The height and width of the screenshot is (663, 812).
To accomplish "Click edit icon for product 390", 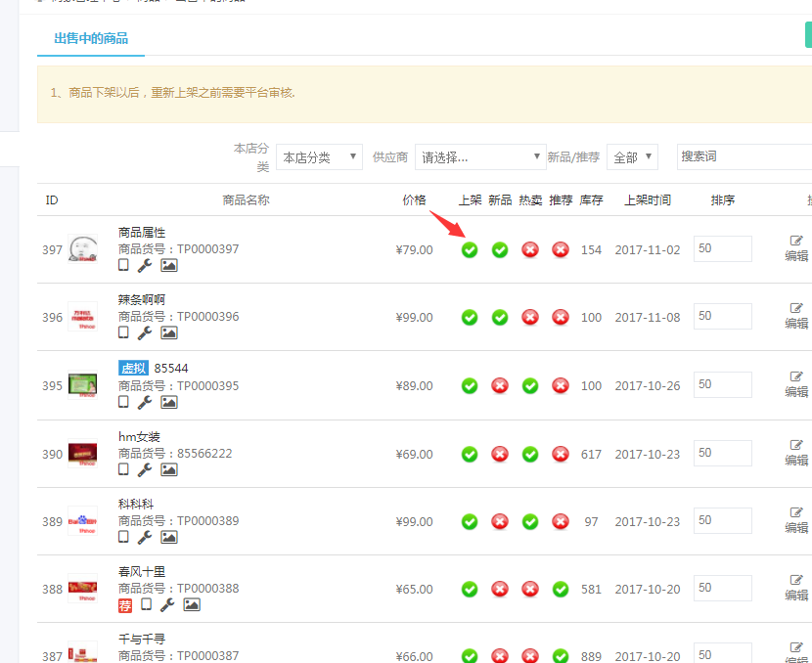I will pyautogui.click(x=796, y=445).
